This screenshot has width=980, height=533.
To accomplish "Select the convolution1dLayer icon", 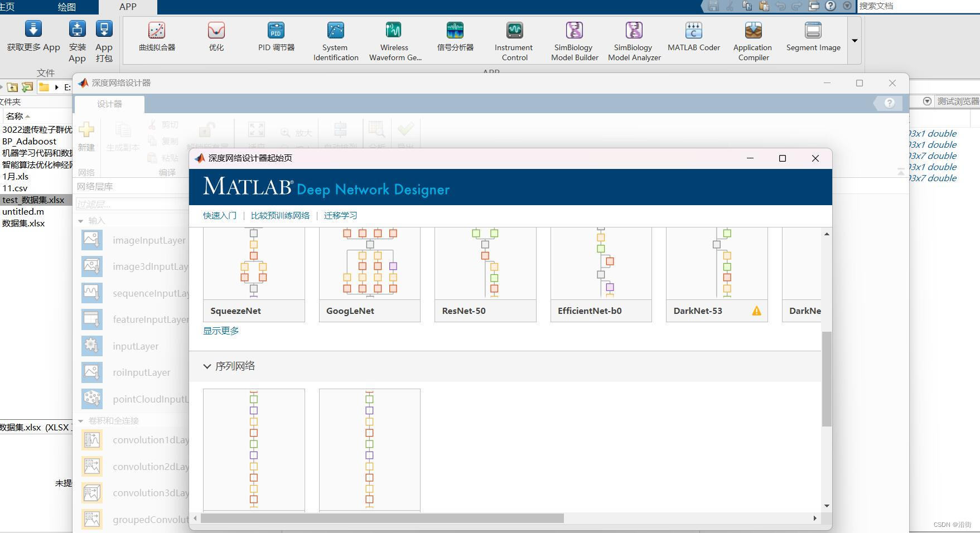I will pyautogui.click(x=92, y=440).
